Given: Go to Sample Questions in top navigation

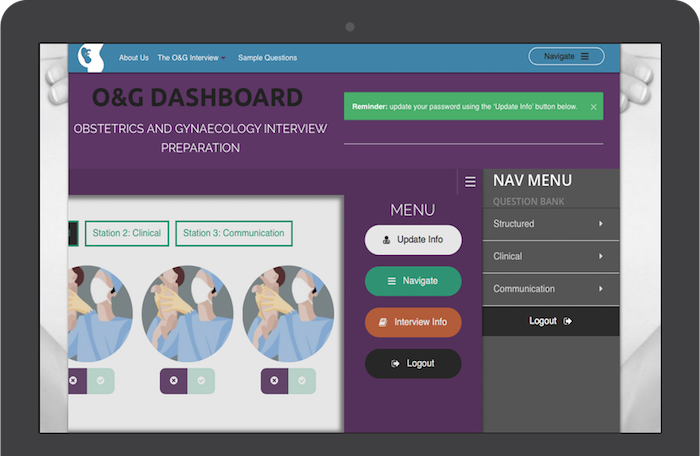Looking at the screenshot, I should coord(267,57).
